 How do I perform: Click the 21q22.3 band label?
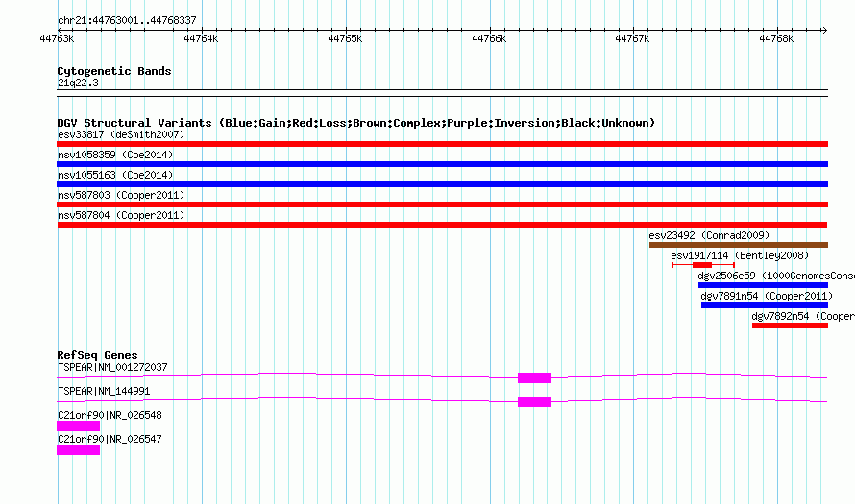click(78, 83)
